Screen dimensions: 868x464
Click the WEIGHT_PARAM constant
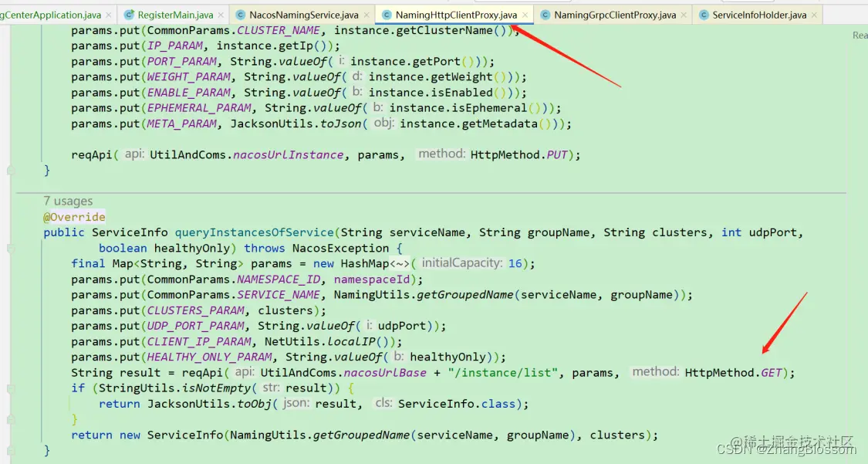tap(188, 77)
